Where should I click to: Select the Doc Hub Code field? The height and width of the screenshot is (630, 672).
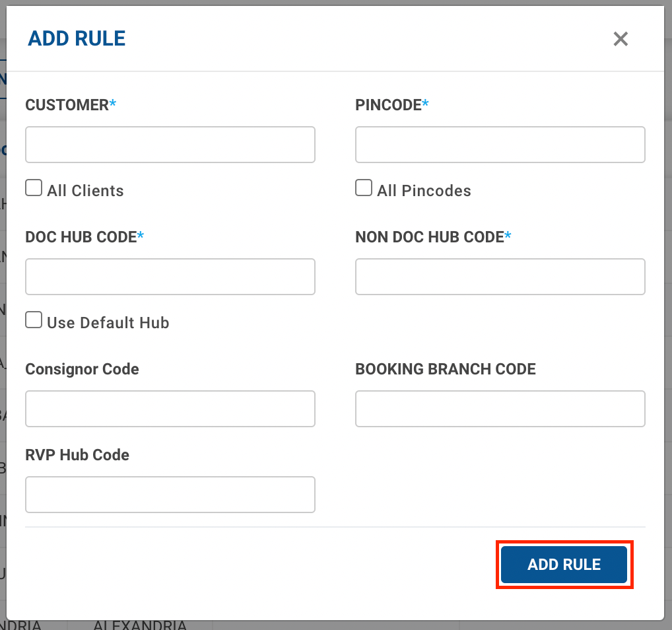click(170, 277)
